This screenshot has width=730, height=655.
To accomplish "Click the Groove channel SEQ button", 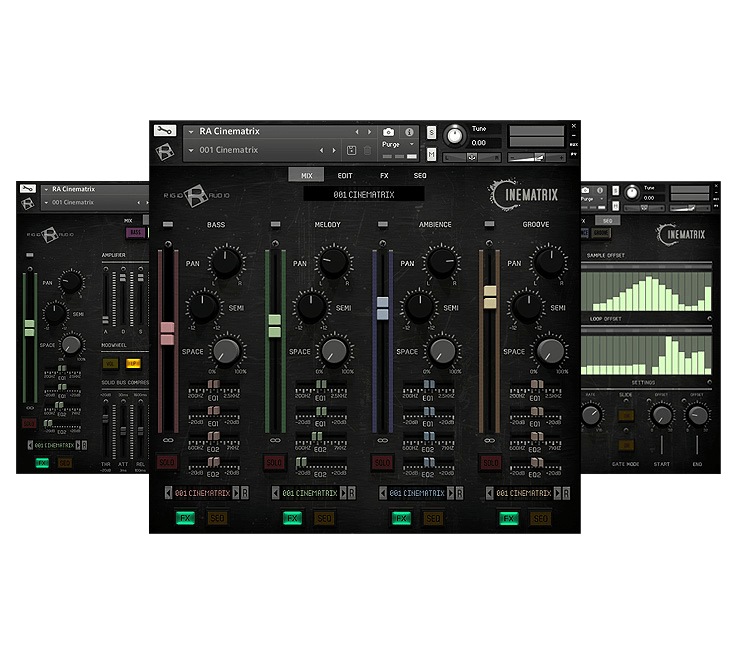I will 541,518.
